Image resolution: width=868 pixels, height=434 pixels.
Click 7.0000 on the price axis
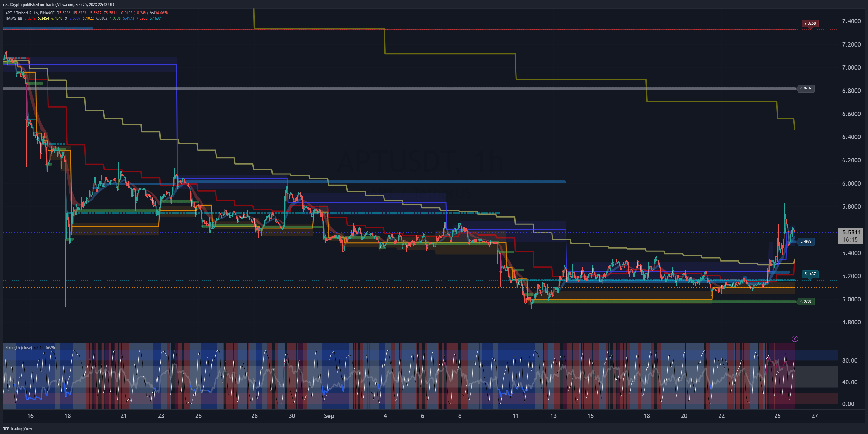tap(851, 67)
